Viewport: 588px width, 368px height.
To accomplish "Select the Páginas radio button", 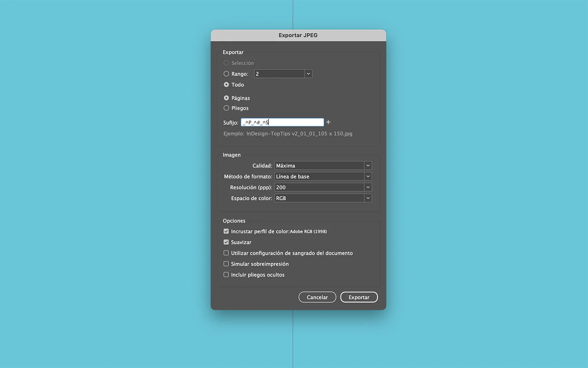I will coord(226,98).
